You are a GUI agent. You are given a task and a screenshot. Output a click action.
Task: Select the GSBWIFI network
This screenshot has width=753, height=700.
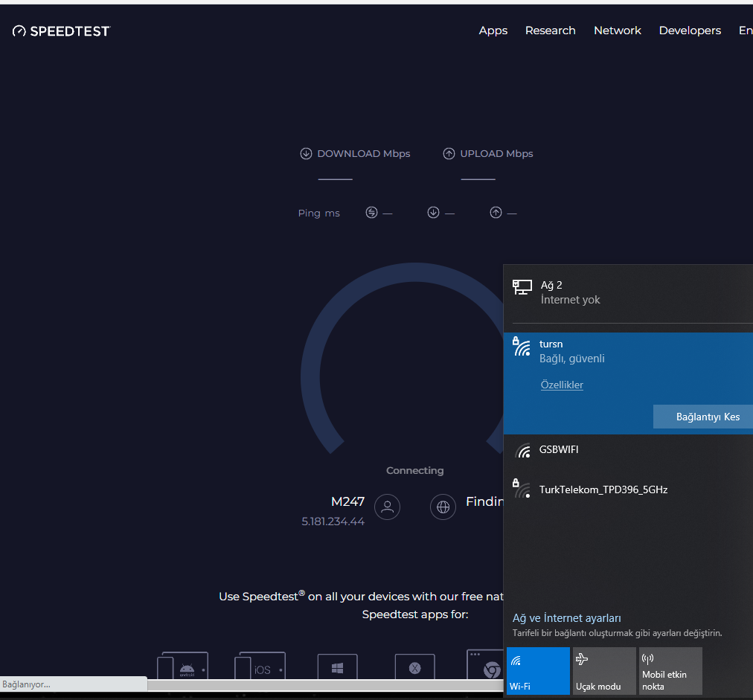[x=628, y=450]
